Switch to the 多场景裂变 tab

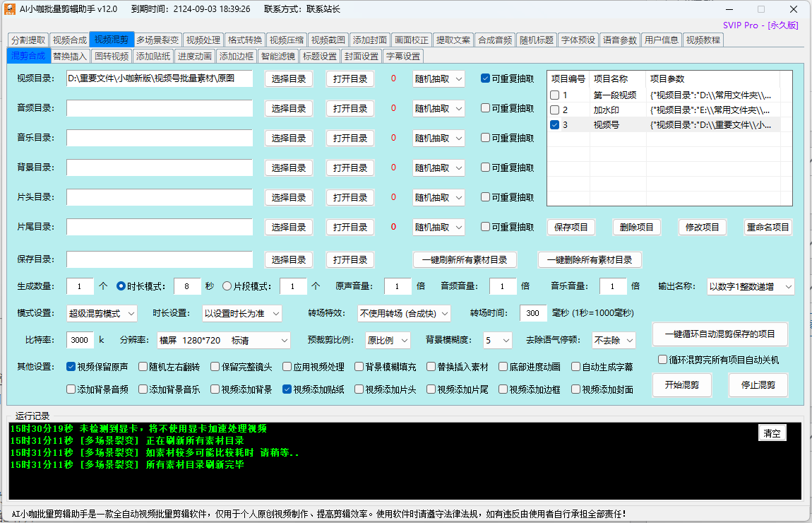157,40
